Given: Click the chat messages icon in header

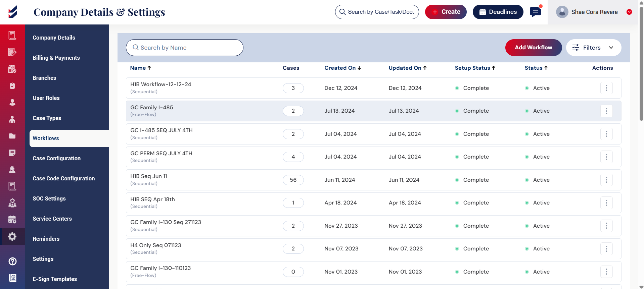Looking at the screenshot, I should [535, 12].
